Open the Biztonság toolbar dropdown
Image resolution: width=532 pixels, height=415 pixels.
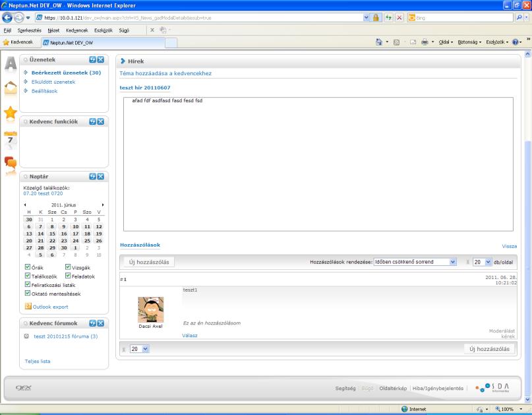[x=469, y=42]
